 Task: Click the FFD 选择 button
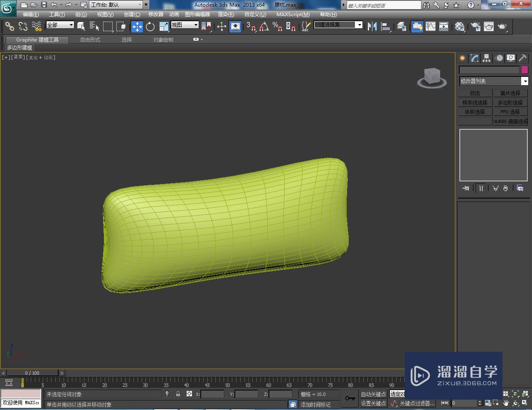[x=510, y=112]
